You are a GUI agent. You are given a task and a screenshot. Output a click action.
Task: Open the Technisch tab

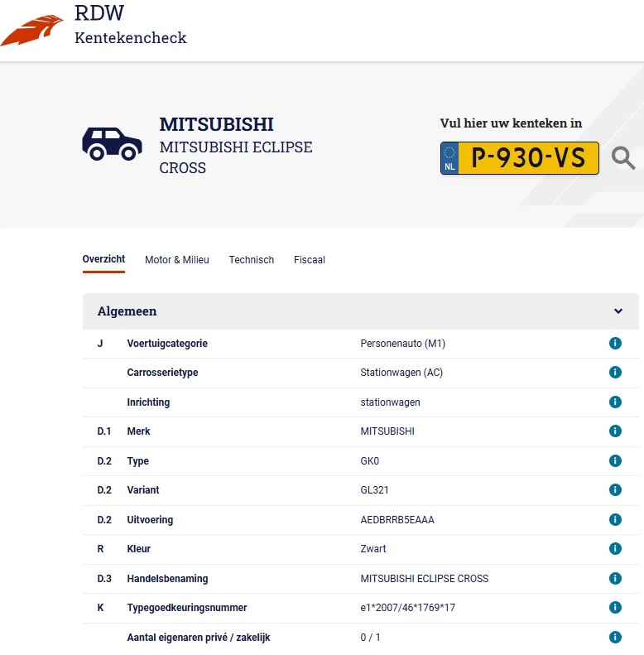pos(252,260)
